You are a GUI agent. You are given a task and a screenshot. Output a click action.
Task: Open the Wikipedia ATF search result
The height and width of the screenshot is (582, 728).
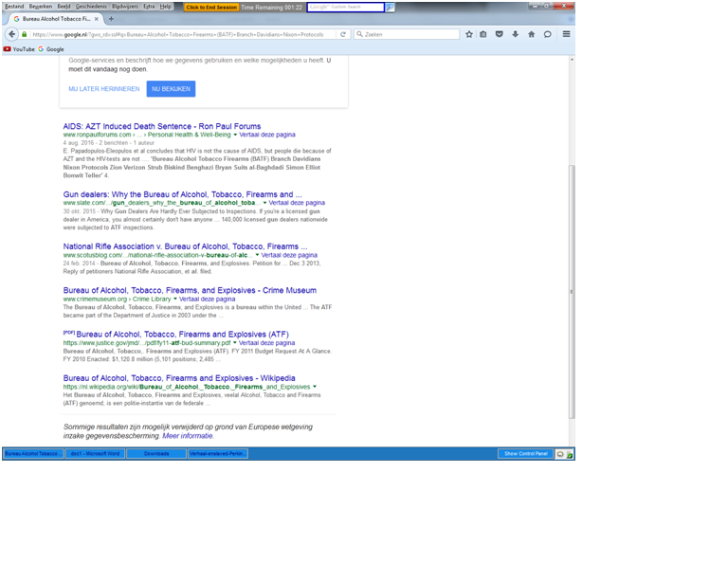(179, 378)
